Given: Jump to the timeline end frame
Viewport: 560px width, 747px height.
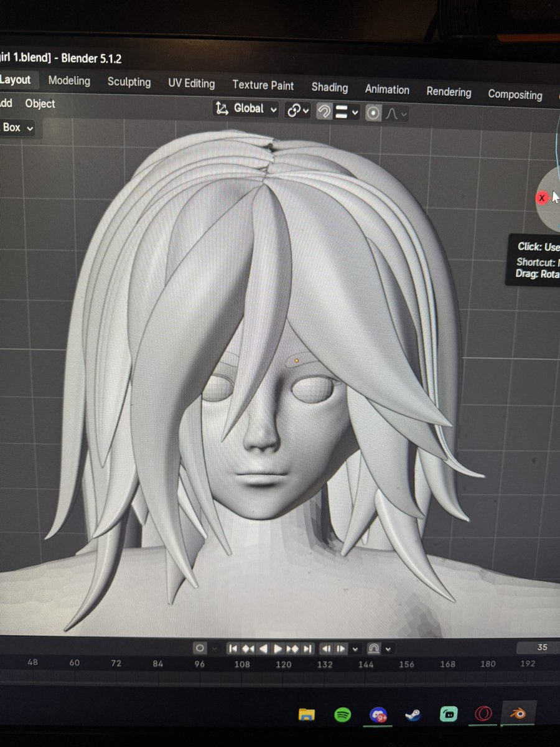Looking at the screenshot, I should [x=307, y=649].
